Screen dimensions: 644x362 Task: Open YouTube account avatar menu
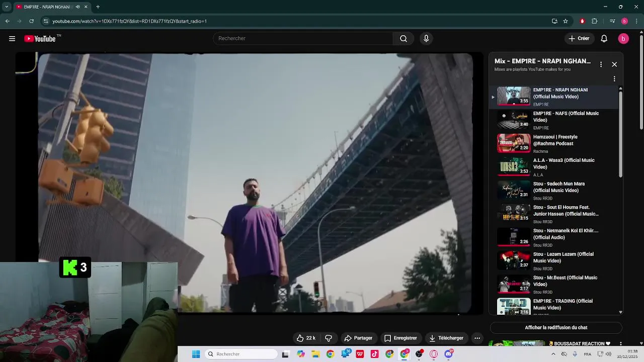coord(623,39)
